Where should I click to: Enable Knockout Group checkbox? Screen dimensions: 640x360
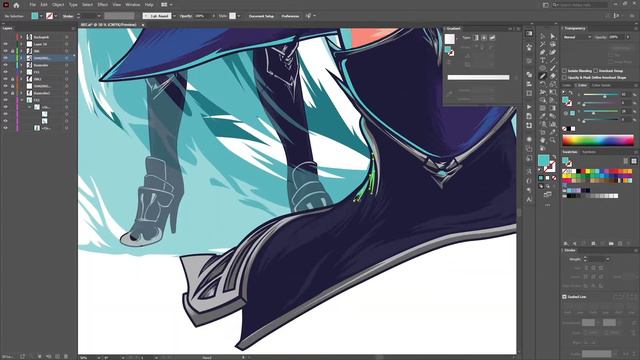coord(596,71)
